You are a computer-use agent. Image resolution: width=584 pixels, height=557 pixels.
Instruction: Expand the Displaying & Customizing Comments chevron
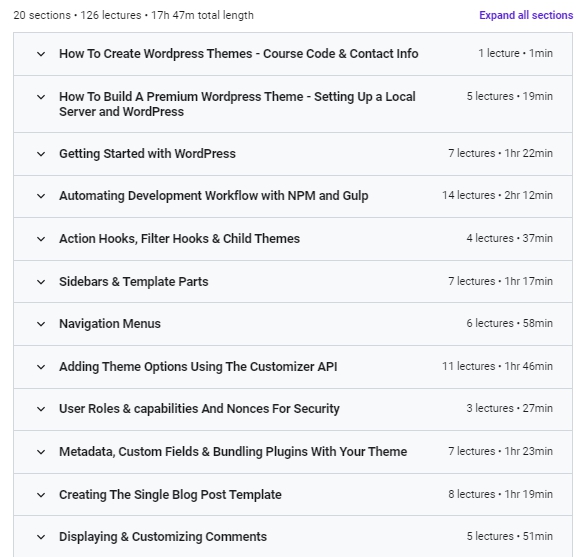pos(41,537)
